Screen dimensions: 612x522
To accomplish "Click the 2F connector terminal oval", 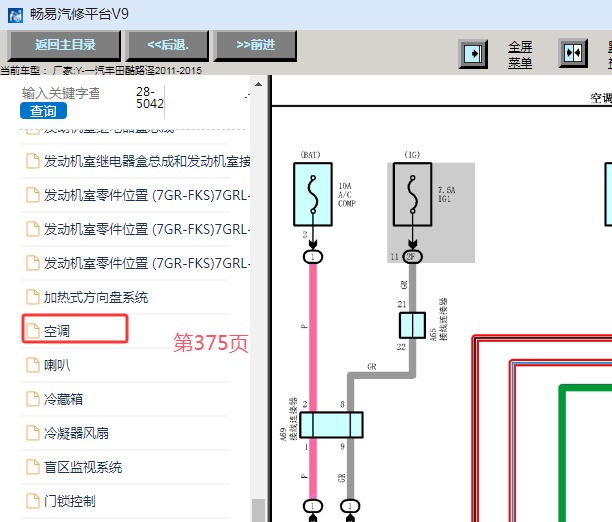I will tap(412, 257).
